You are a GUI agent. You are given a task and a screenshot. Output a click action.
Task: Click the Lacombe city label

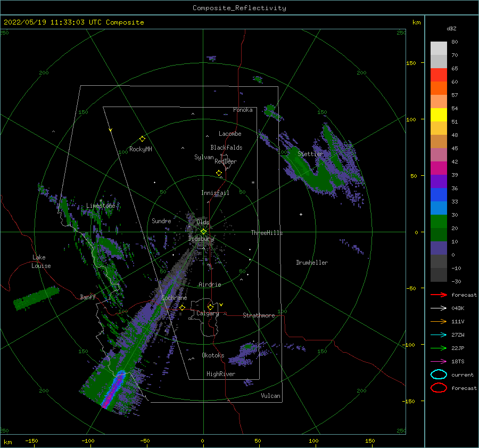point(230,134)
